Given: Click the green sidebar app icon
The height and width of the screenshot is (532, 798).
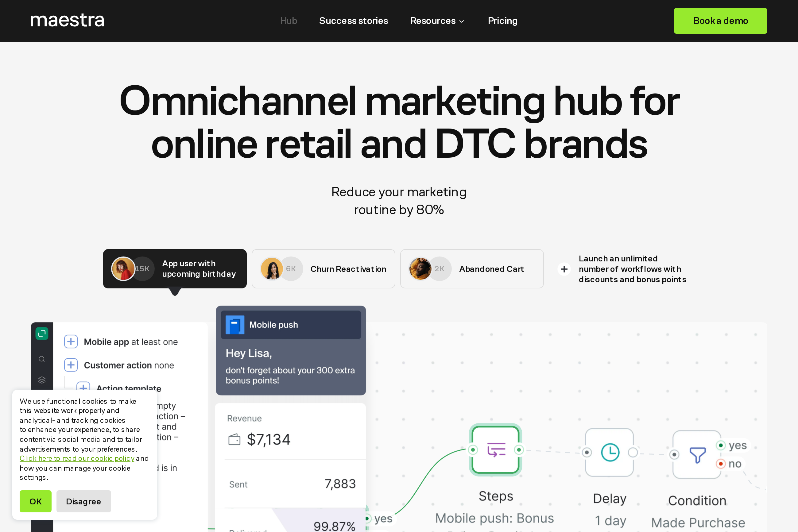Looking at the screenshot, I should (x=42, y=333).
